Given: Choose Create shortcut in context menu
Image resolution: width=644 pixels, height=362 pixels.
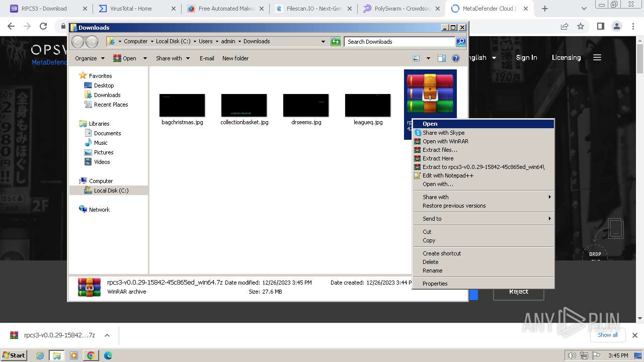Looking at the screenshot, I should 483,253.
